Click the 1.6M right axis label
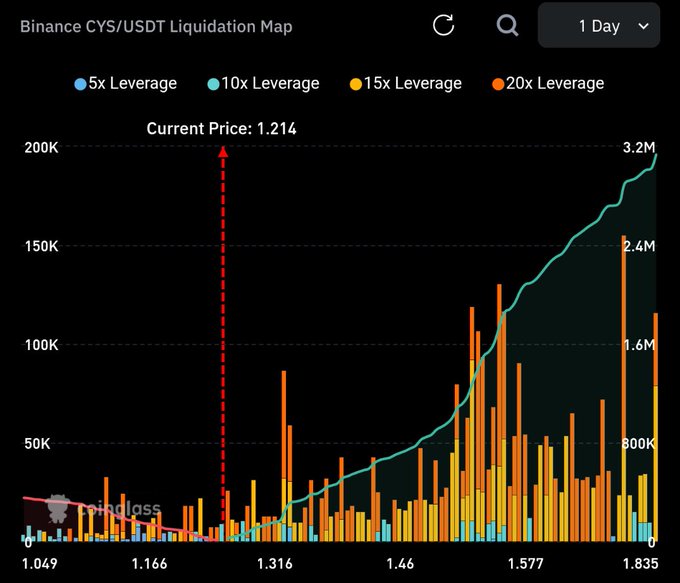Viewport: 680px width, 583px height. coord(639,345)
